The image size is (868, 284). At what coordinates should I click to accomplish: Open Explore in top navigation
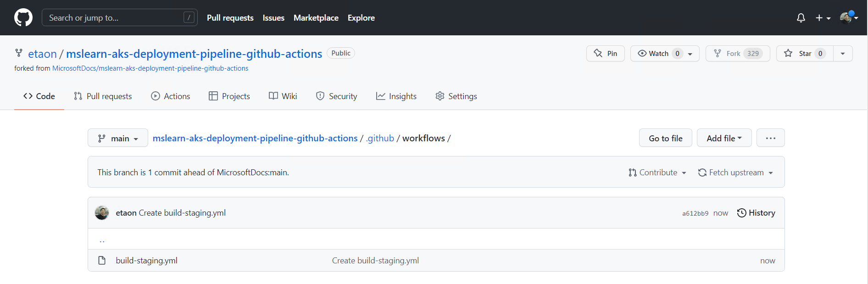tap(361, 18)
